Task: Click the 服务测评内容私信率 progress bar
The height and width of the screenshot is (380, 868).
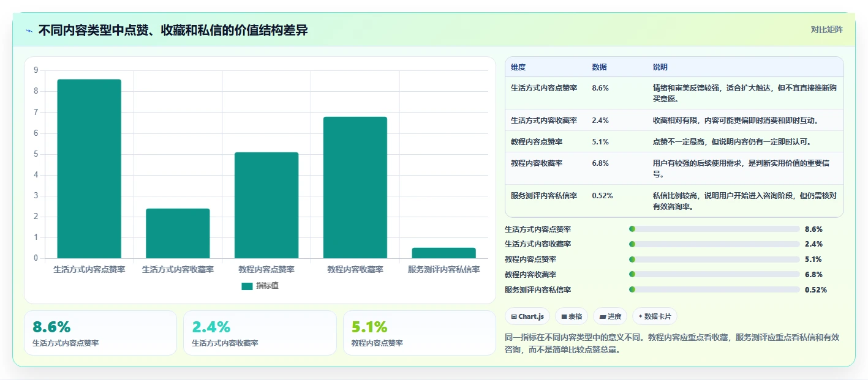Action: pos(714,289)
